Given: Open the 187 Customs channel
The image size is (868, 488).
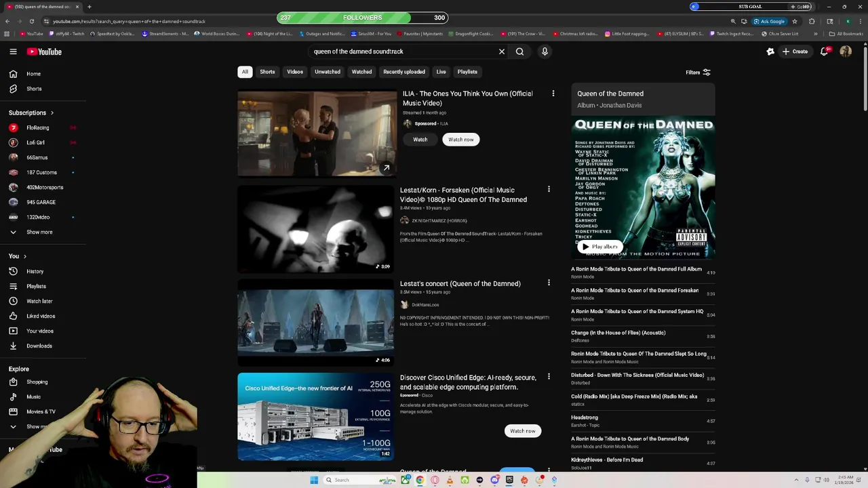Looking at the screenshot, I should [x=43, y=172].
